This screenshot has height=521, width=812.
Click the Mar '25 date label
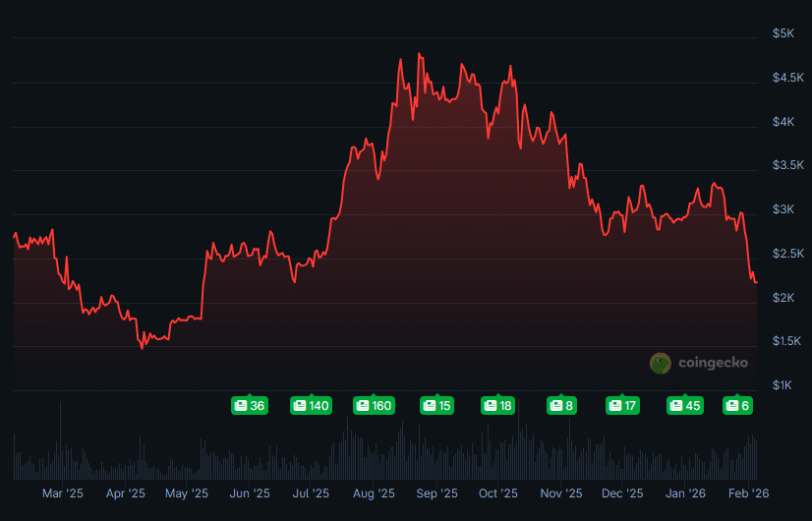[63, 493]
